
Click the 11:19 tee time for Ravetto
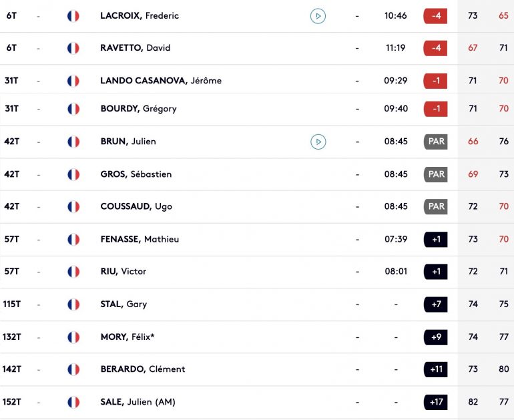[x=396, y=48]
